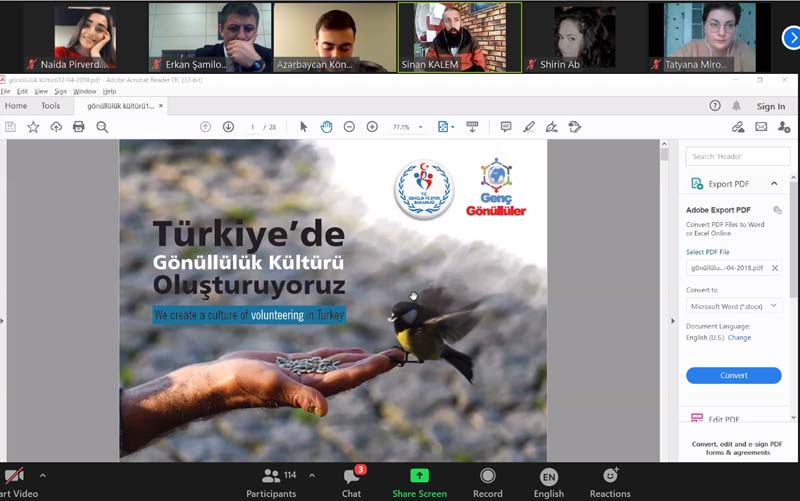Toggle Start Video camera in Zoom
Screen dimensions: 800x501
tap(14, 480)
